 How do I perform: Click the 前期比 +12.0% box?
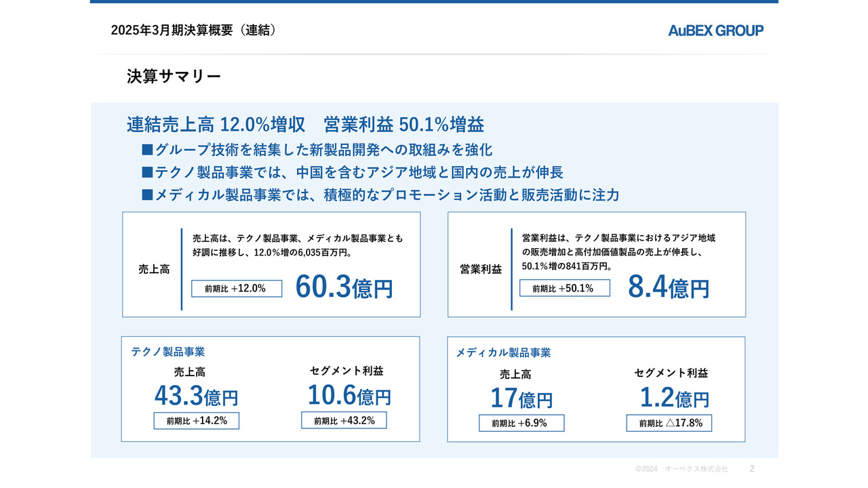coord(236,288)
